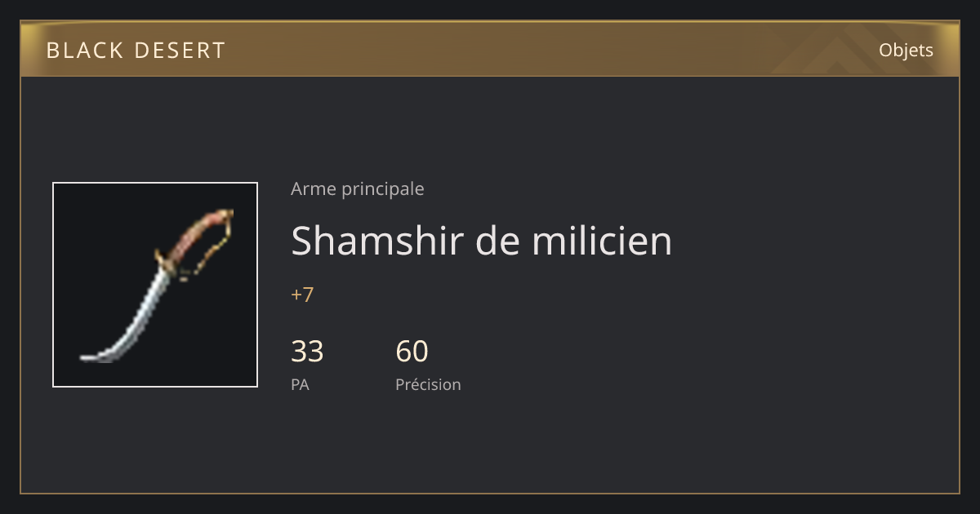Click the 60 accuracy value
The image size is (980, 514).
[x=412, y=352]
